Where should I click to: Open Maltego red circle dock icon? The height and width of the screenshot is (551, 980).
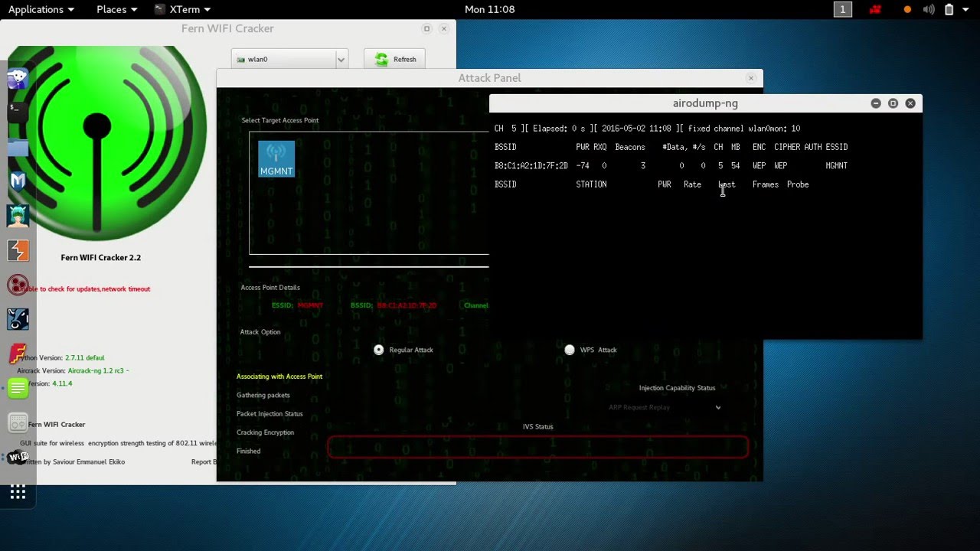click(18, 285)
